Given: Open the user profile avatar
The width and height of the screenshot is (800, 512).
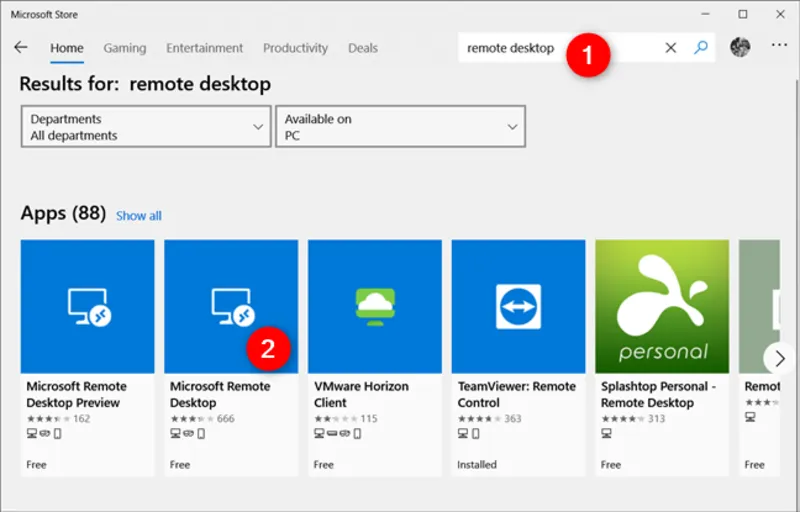Looking at the screenshot, I should point(740,47).
